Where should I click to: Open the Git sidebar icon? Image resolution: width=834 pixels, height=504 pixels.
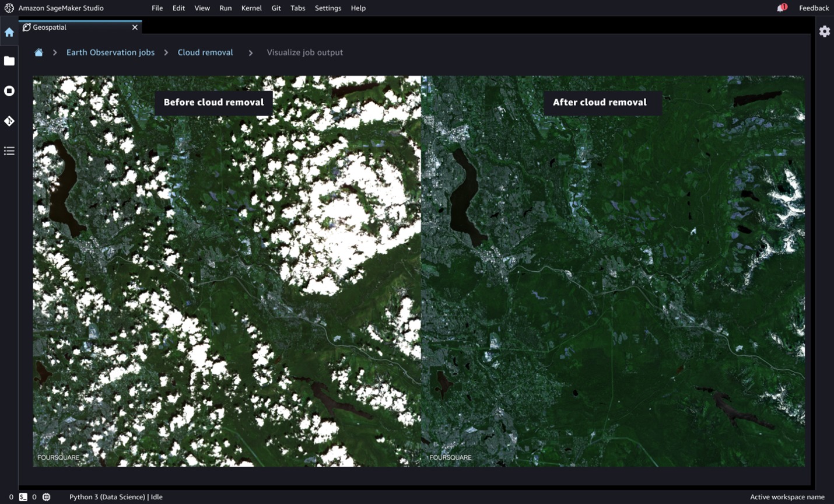tap(9, 121)
